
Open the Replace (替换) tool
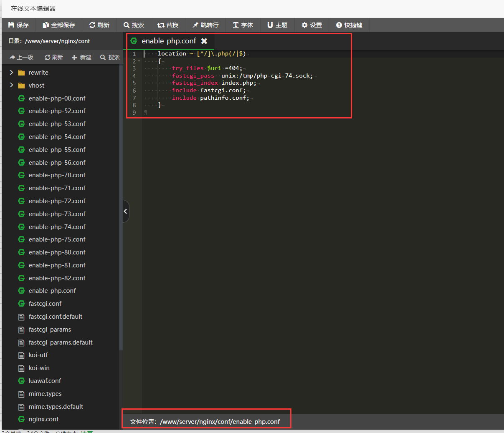168,25
